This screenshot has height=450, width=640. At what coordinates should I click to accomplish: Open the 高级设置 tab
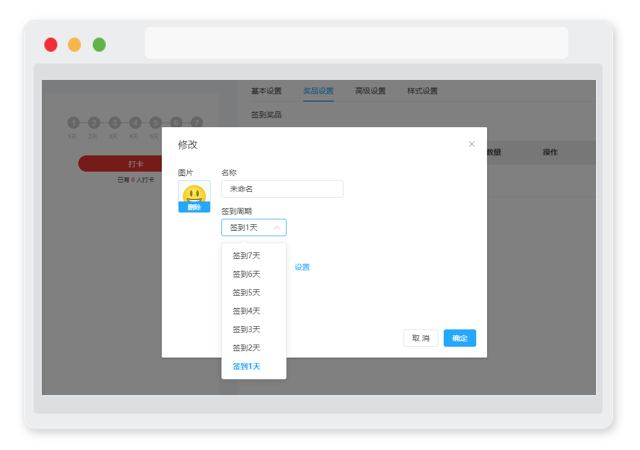[370, 91]
